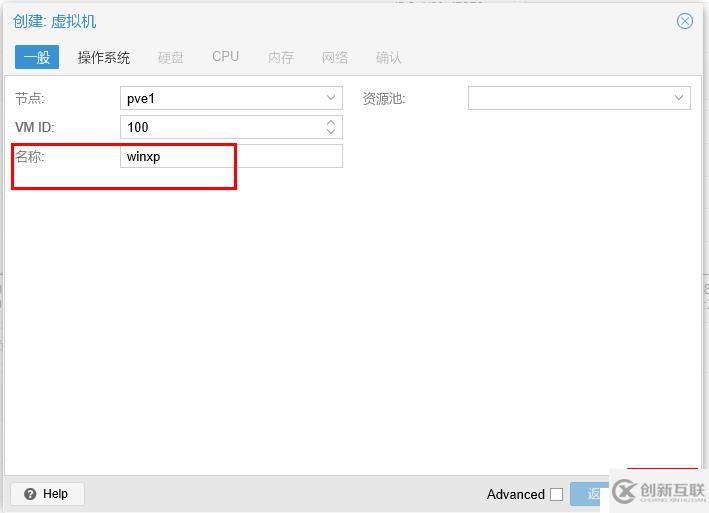The image size is (709, 513).
Task: Open Help for this dialog
Action: 47,494
